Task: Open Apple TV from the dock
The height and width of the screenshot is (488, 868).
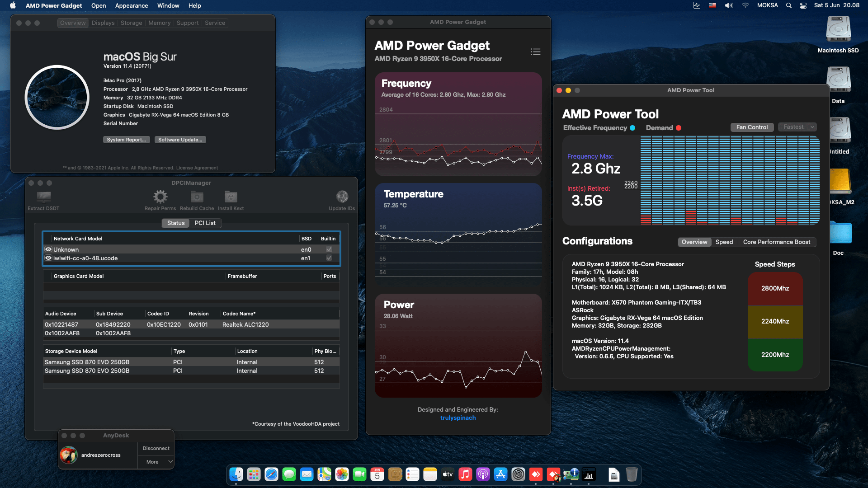Action: click(x=448, y=474)
